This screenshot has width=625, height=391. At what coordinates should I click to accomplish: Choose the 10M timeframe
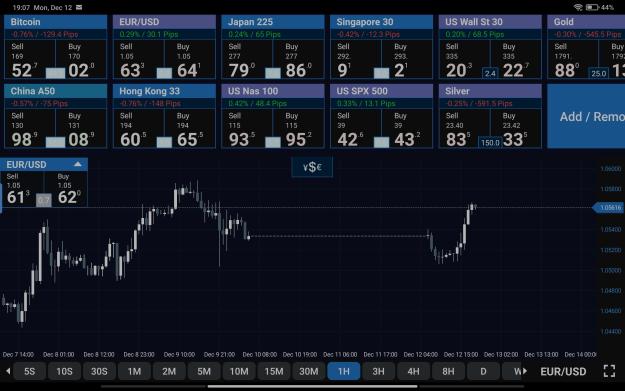pos(239,371)
